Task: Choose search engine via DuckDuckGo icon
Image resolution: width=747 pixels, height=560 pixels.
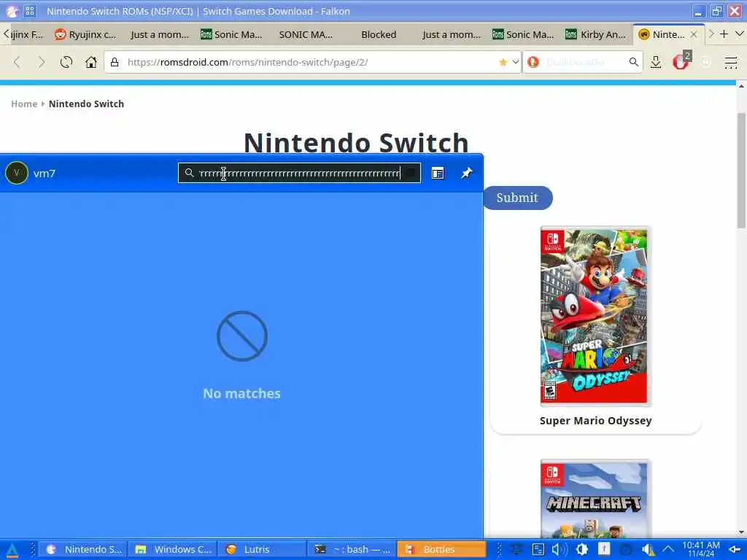Action: point(533,62)
